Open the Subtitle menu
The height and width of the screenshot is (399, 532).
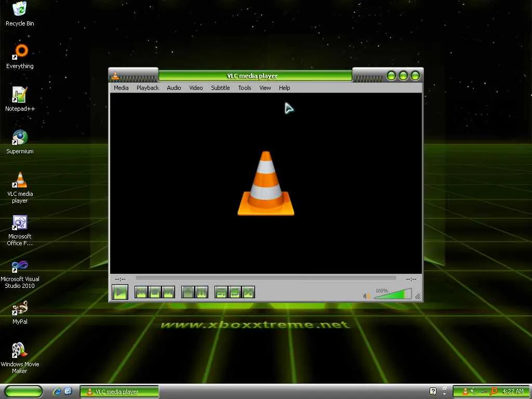coord(220,88)
